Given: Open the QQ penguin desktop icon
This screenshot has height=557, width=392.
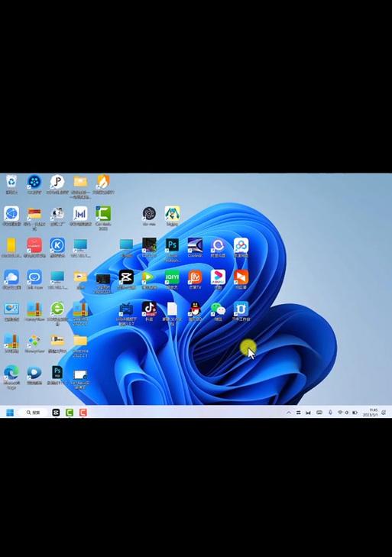Looking at the screenshot, I should (x=195, y=309).
